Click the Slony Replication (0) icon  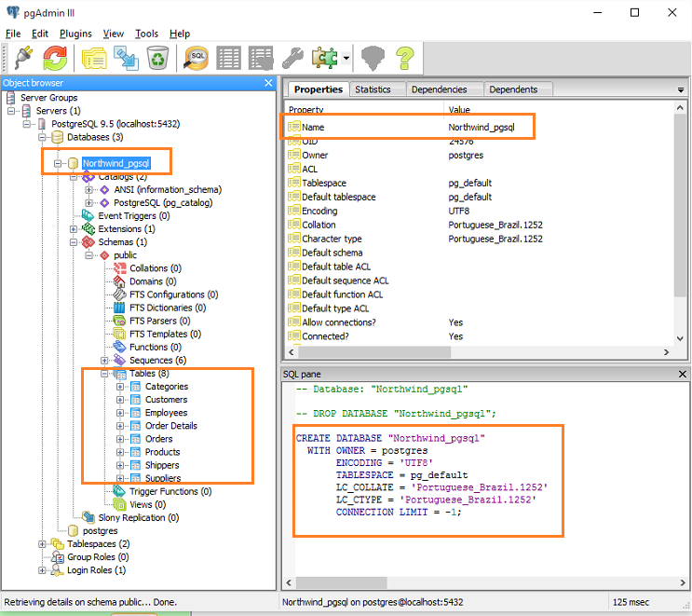click(x=88, y=517)
